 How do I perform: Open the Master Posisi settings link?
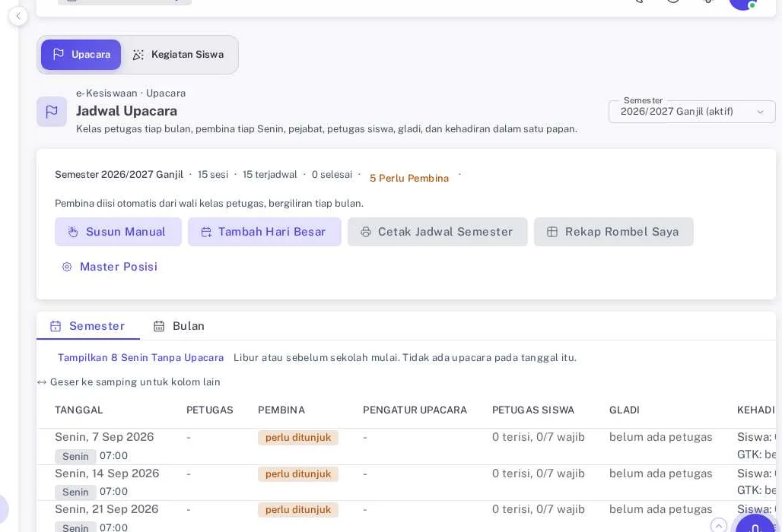(110, 267)
